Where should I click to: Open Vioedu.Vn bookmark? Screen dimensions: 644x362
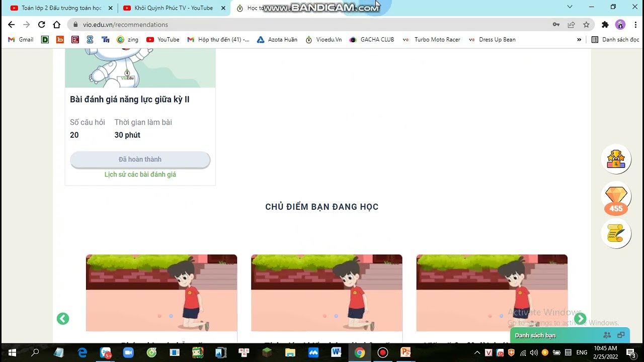[x=324, y=39]
